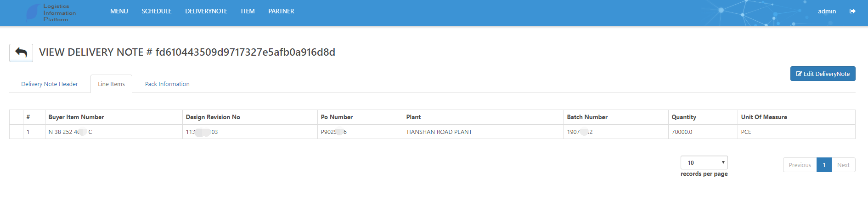Select the PCE unit cell
The width and height of the screenshot is (868, 203).
pyautogui.click(x=796, y=132)
